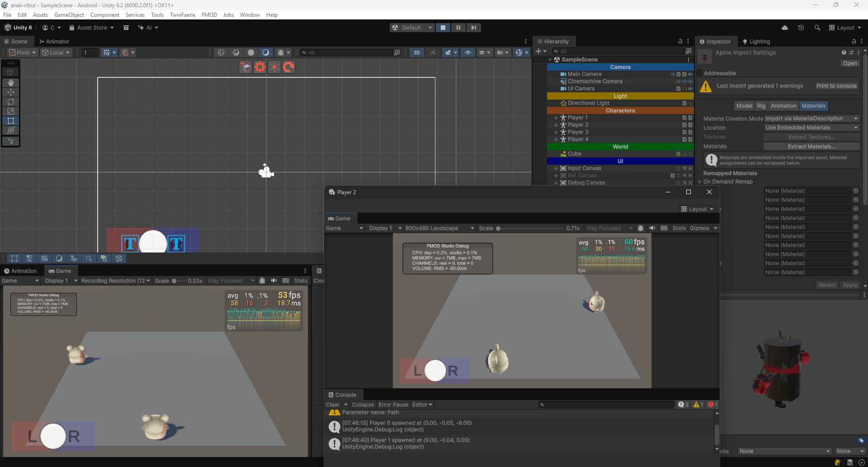Open the FMOD menu

click(209, 15)
